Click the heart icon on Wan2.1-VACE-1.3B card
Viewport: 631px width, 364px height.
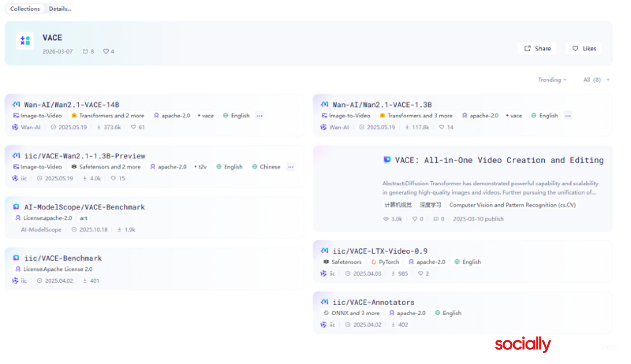point(442,127)
